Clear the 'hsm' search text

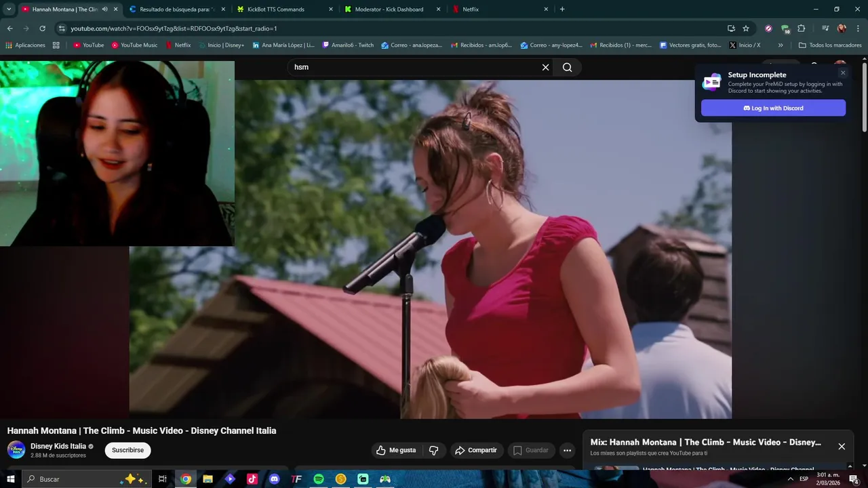click(x=545, y=67)
